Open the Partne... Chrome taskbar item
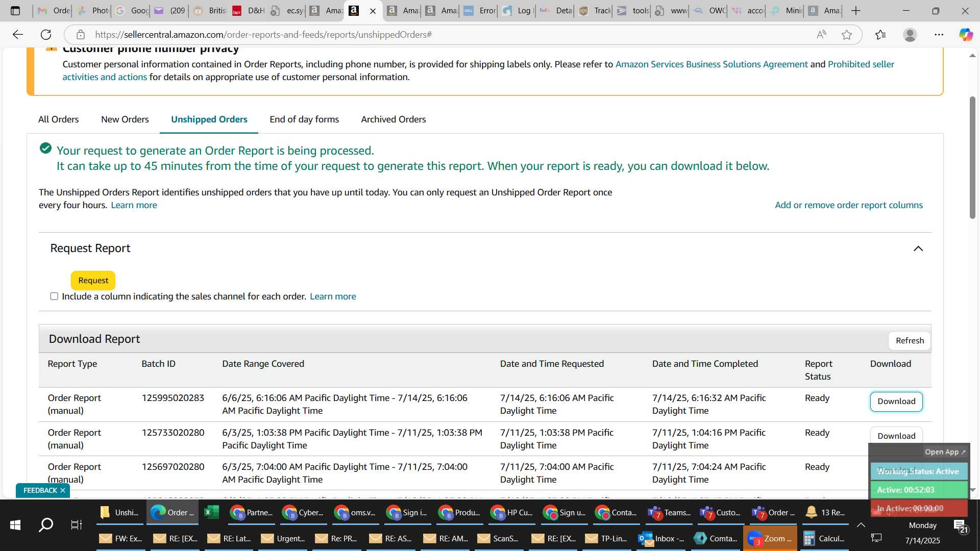This screenshot has height=551, width=980. pos(252,512)
